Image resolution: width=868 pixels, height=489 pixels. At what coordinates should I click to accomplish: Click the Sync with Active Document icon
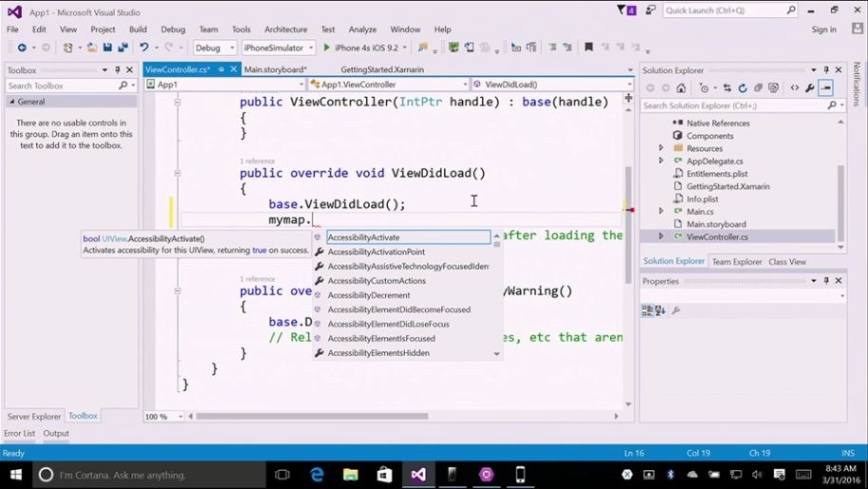(x=727, y=88)
